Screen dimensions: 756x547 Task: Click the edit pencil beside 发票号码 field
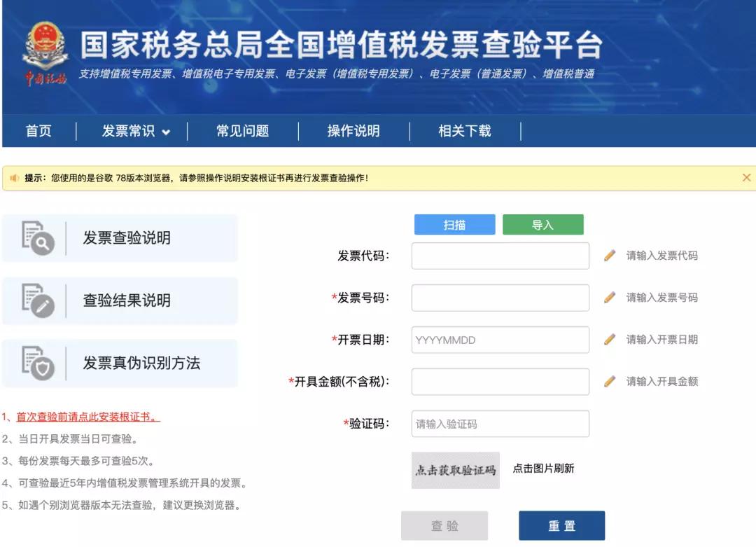pyautogui.click(x=610, y=298)
